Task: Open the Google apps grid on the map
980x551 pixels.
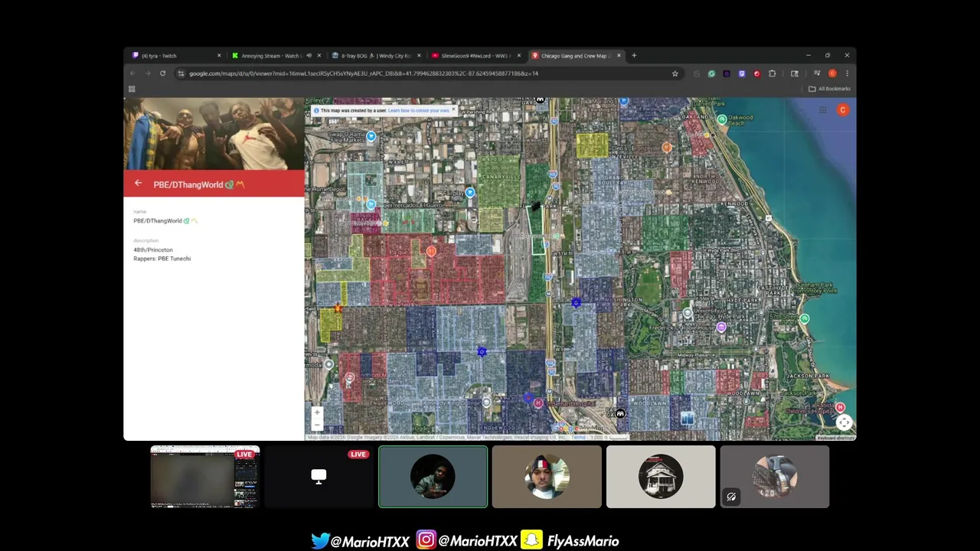Action: click(x=822, y=110)
